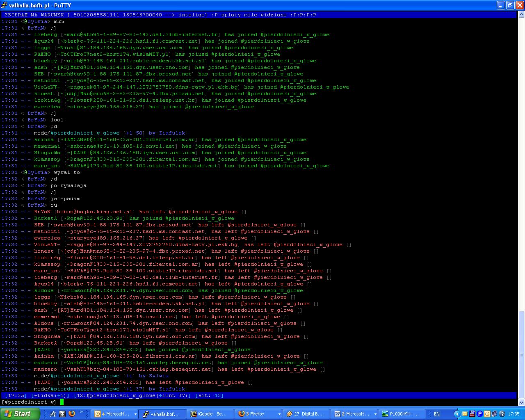The width and height of the screenshot is (525, 420).
Task: Click the floppy disk tray icon
Action: pyautogui.click(x=472, y=414)
